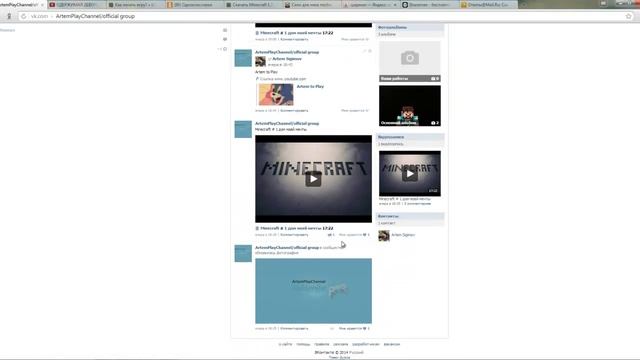This screenshot has width=640, height=360.
Task: Open the Artem Sigaev contact name
Action: pyautogui.click(x=403, y=235)
